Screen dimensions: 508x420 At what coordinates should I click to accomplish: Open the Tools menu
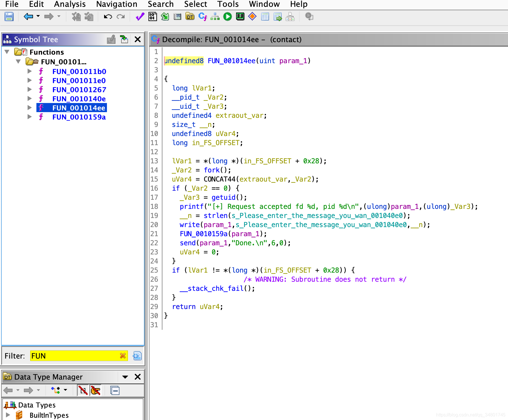click(228, 4)
